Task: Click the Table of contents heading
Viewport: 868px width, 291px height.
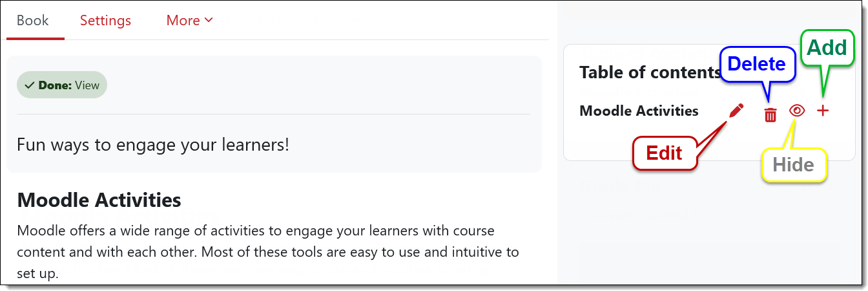Action: (648, 72)
